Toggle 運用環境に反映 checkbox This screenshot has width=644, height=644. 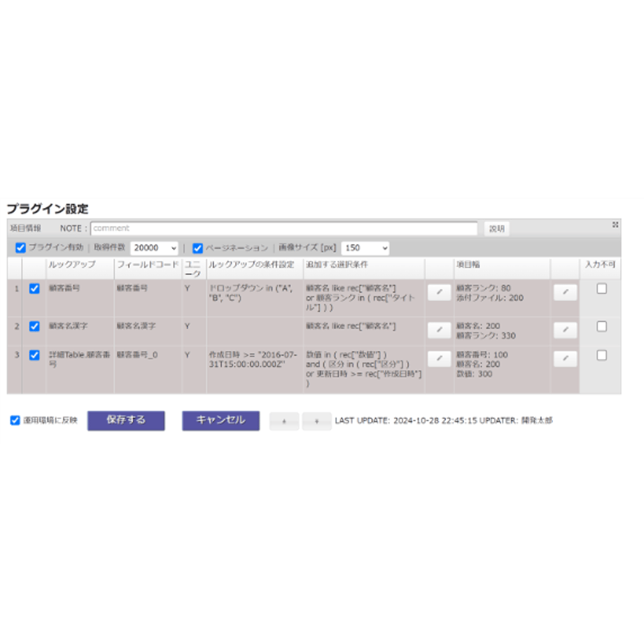click(15, 420)
